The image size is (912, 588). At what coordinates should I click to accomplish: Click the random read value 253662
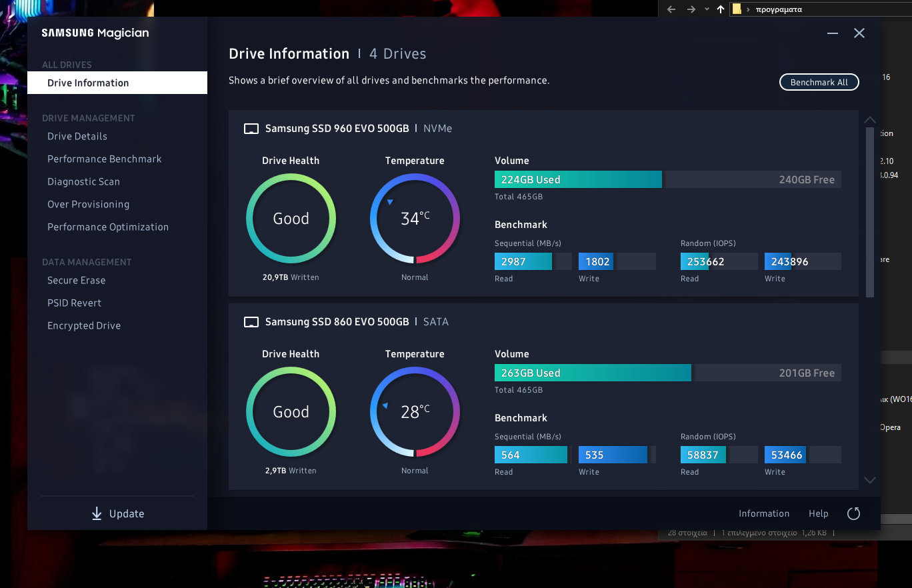705,261
